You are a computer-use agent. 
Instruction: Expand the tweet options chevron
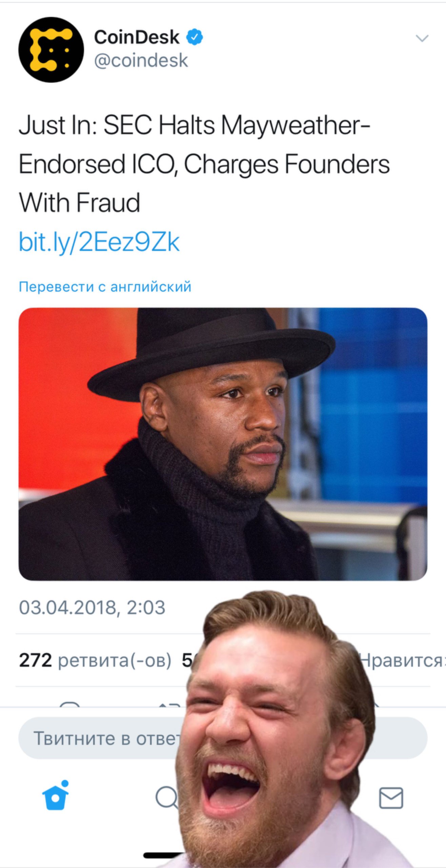[422, 38]
